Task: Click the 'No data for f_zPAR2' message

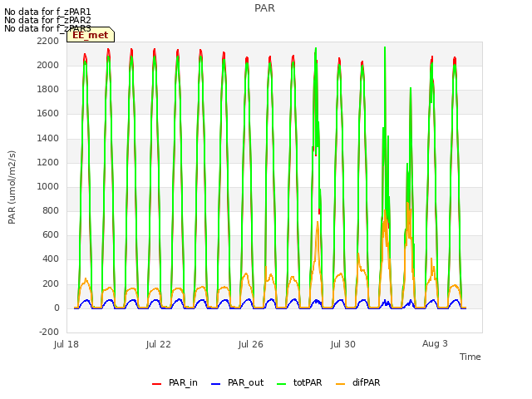Action: [47, 20]
